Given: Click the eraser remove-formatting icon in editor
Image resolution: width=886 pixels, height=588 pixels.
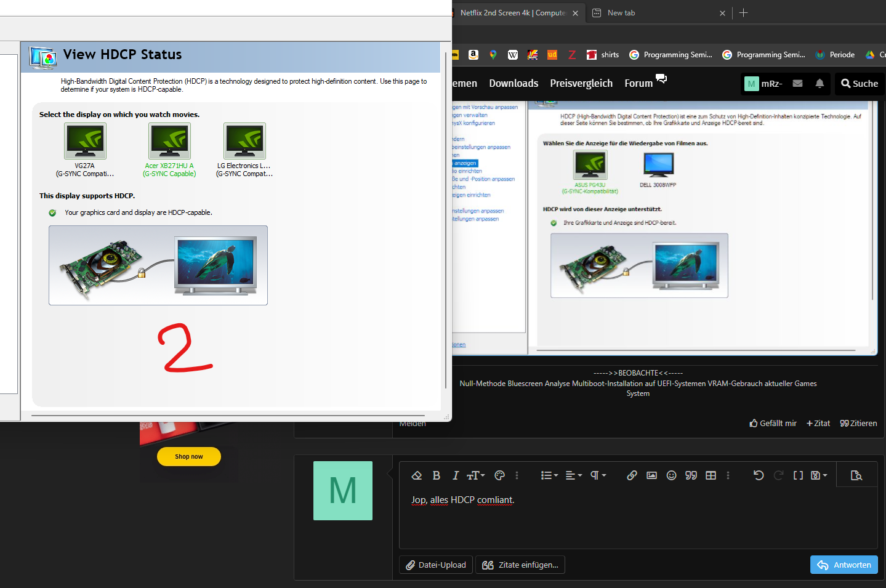Looking at the screenshot, I should [417, 475].
